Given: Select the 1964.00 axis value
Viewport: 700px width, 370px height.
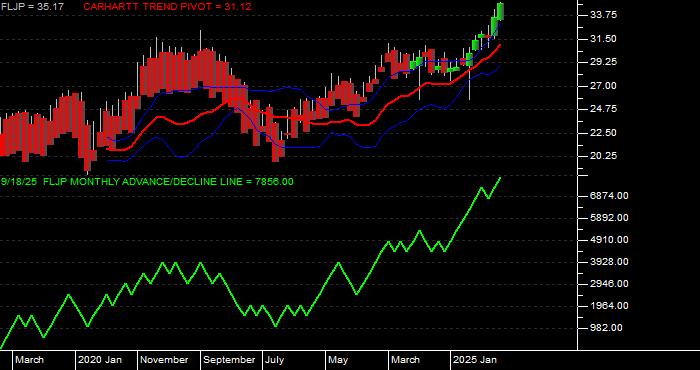Looking at the screenshot, I should point(609,306).
